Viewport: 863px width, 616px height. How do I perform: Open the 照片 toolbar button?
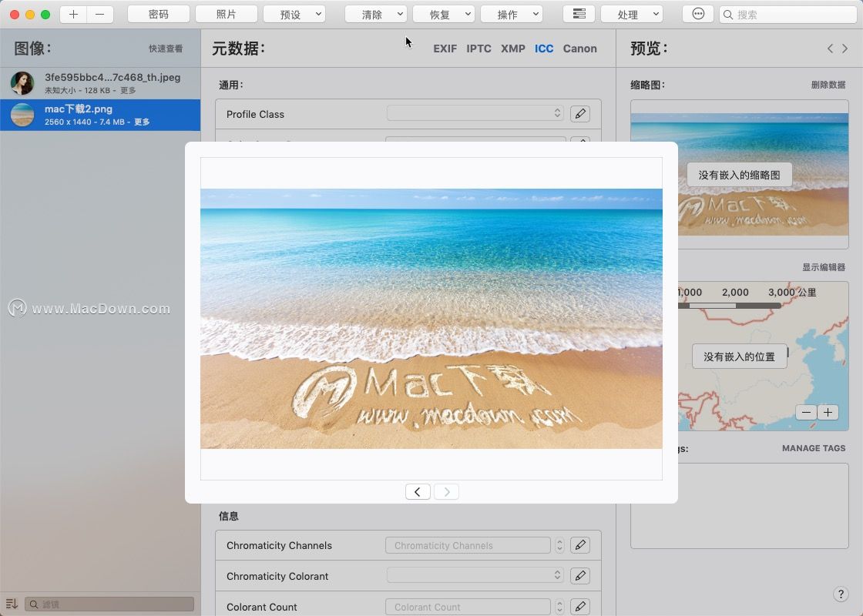tap(227, 15)
